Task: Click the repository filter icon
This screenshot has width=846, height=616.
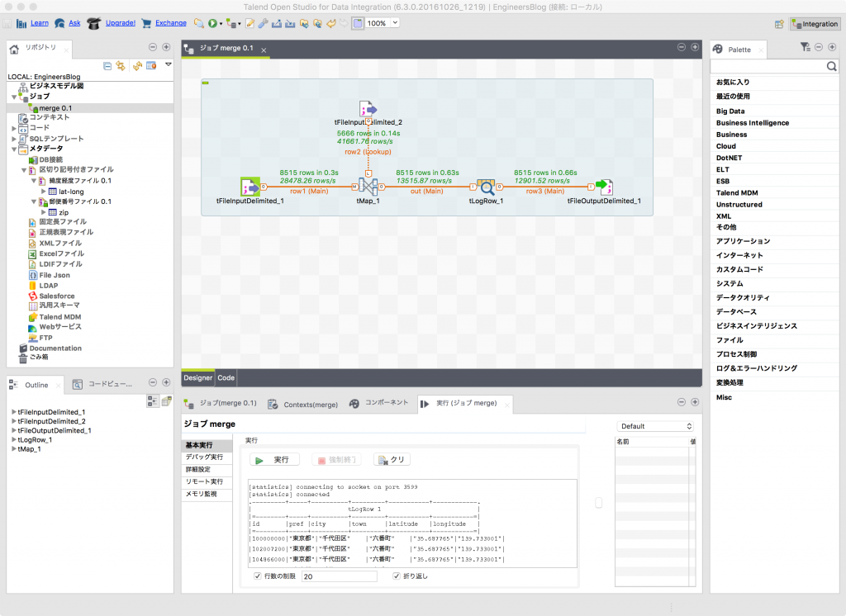Action: (x=151, y=66)
